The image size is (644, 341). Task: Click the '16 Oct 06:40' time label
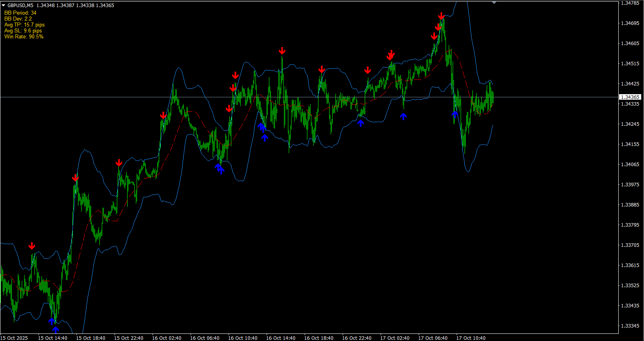click(205, 338)
